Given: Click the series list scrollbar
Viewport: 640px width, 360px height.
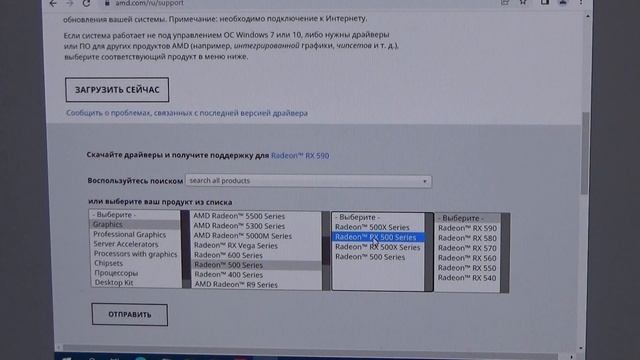Looking at the screenshot, I should pos(326,251).
